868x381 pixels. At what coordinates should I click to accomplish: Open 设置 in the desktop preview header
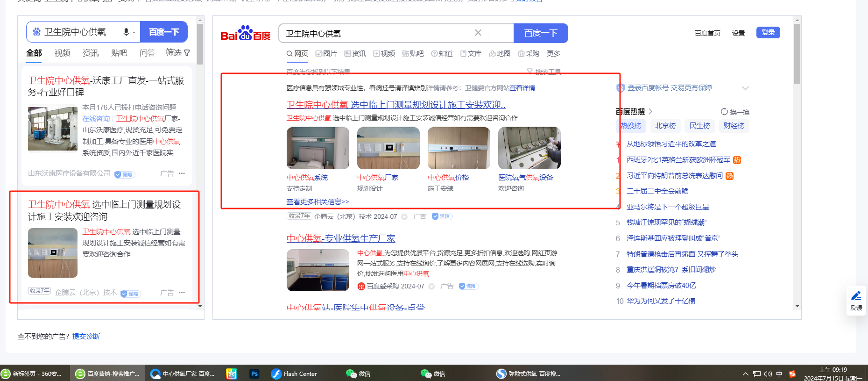(739, 33)
